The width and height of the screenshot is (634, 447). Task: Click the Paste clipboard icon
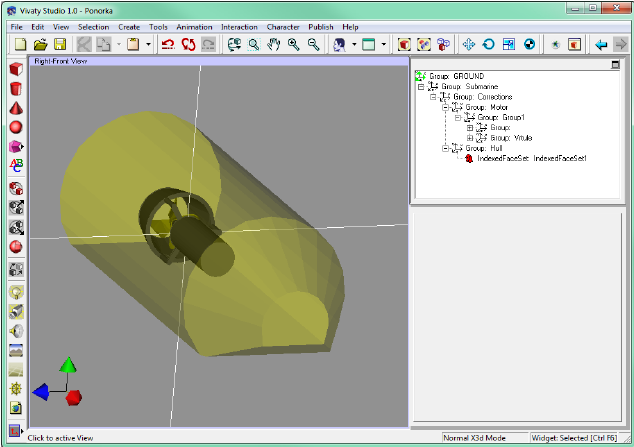coord(133,44)
